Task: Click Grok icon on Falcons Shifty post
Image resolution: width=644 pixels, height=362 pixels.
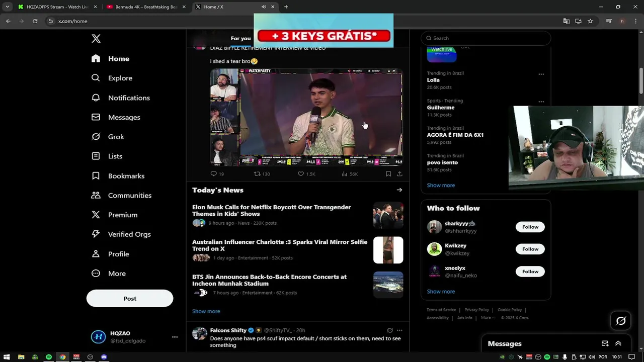Action: click(x=390, y=330)
